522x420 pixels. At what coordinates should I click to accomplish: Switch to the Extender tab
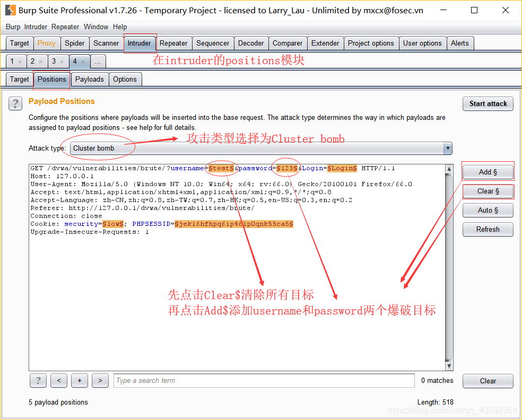[325, 43]
